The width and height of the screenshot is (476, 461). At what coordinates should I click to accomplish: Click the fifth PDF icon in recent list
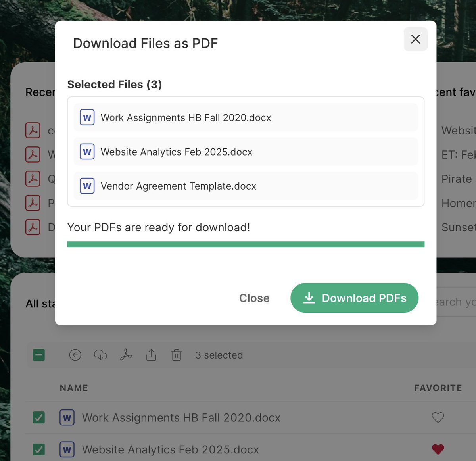point(33,227)
